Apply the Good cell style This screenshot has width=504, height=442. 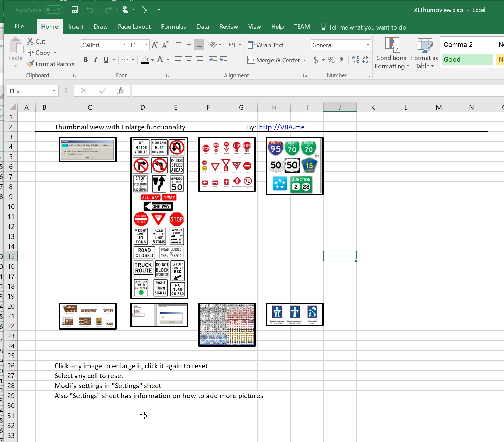467,60
